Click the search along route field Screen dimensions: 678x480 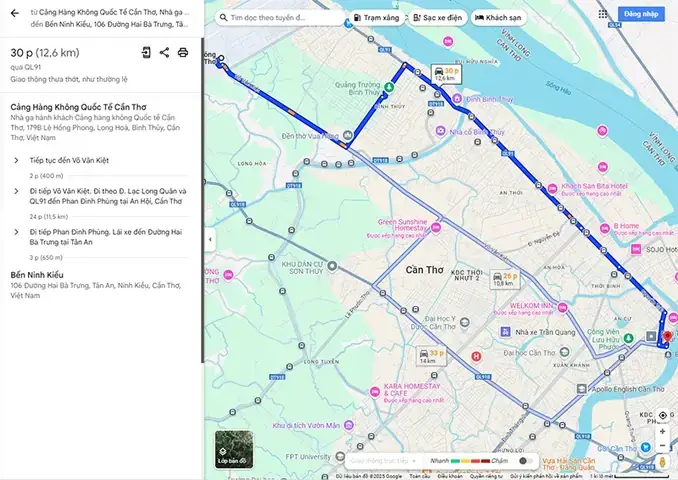click(280, 18)
